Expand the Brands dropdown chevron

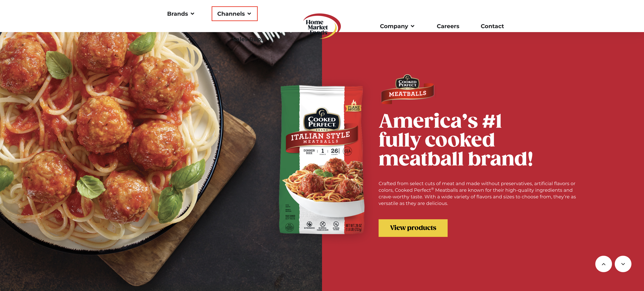point(192,14)
